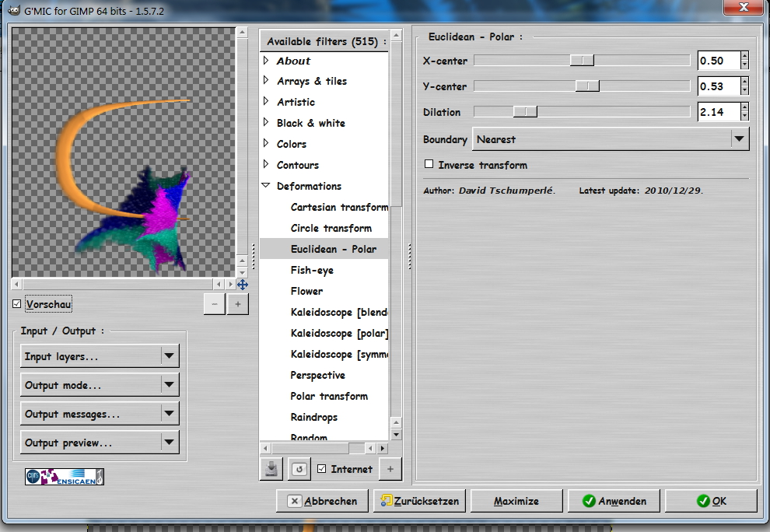This screenshot has width=770, height=532.
Task: Decrease Dilation with the down stepper arrow
Action: coord(744,116)
